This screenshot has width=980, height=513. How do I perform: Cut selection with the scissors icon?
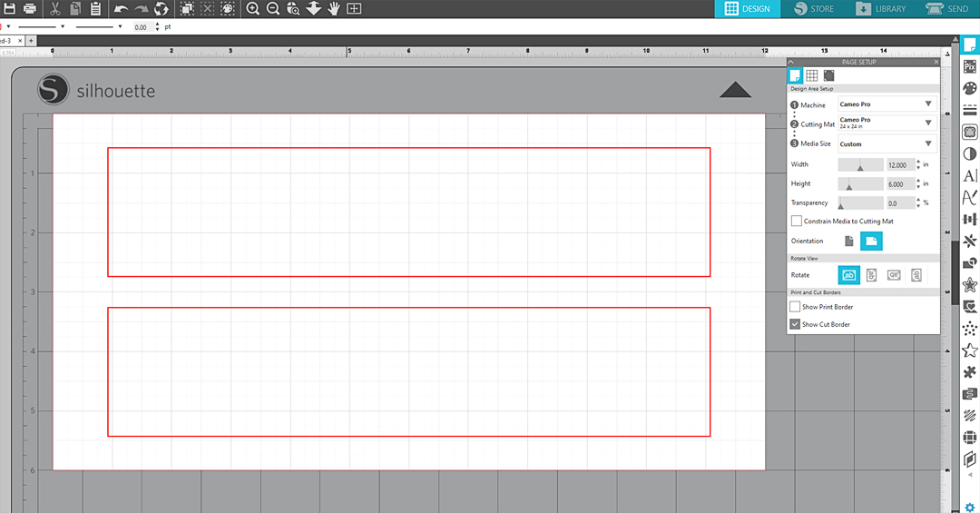55,9
